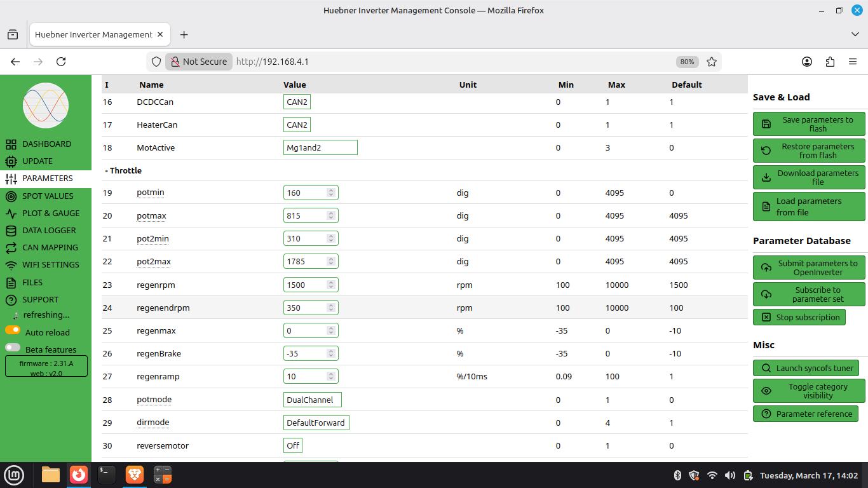Click the Download parameters file icon

766,178
